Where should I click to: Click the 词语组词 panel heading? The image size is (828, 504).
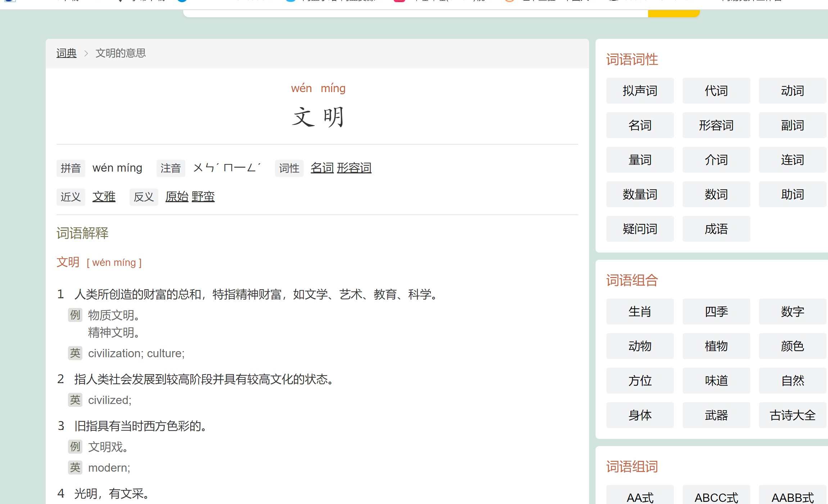pyautogui.click(x=632, y=467)
